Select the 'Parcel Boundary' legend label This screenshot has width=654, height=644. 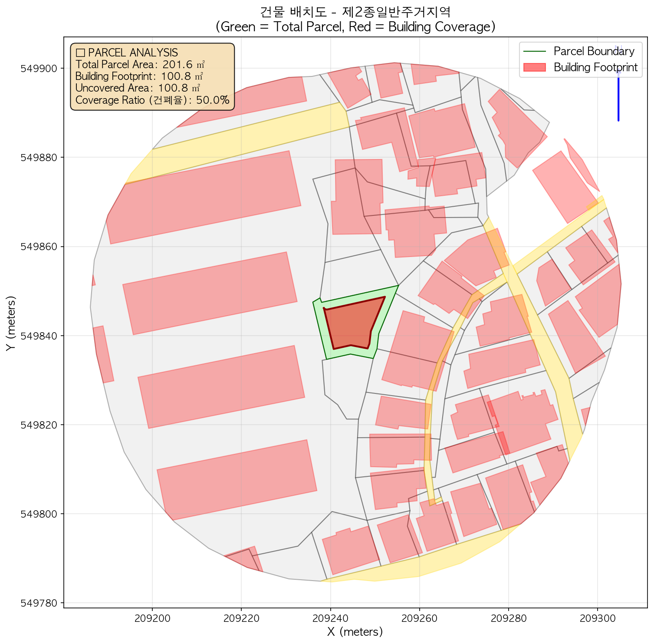pyautogui.click(x=594, y=51)
